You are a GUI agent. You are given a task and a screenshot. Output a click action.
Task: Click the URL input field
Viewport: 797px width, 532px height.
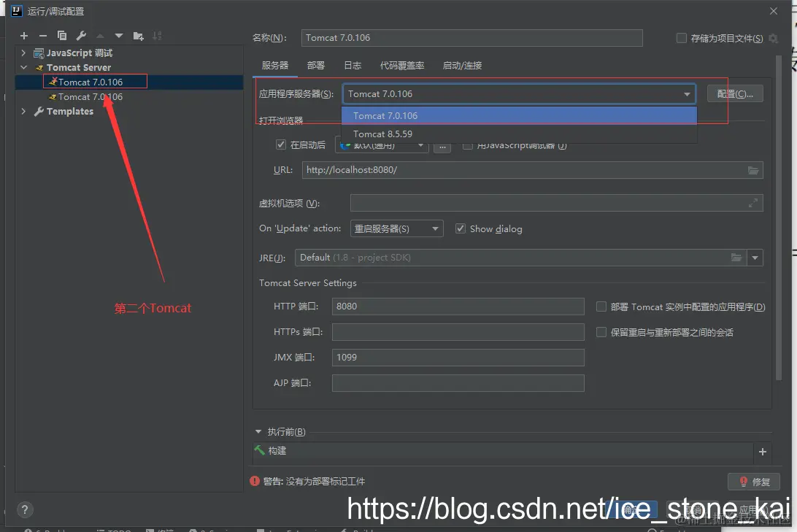coord(532,170)
